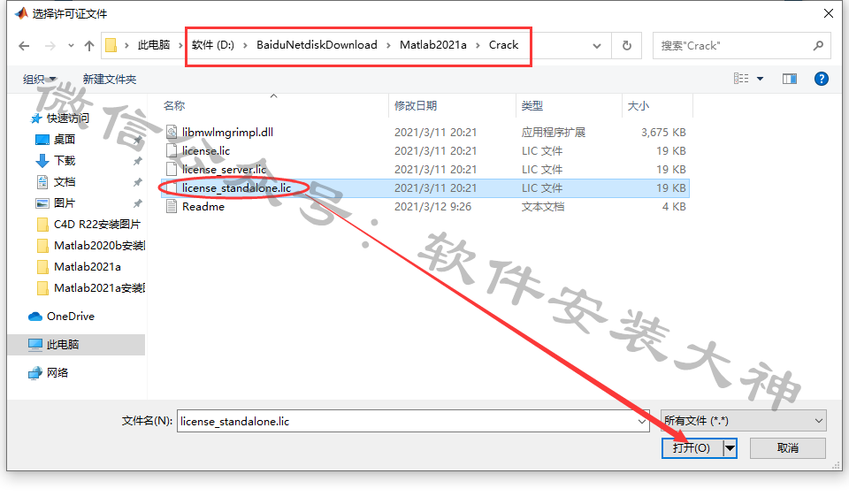Expand the 打开 button split arrow
849x504 pixels.
(x=730, y=448)
